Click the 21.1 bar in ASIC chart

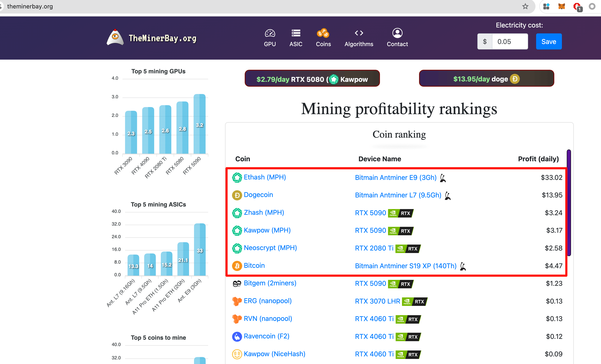[x=183, y=259]
